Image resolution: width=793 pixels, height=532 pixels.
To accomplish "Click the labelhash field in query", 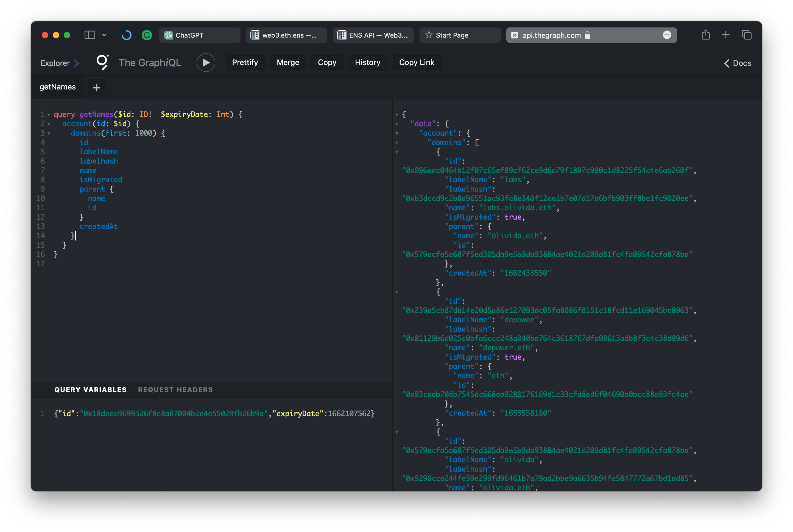I will [x=98, y=161].
